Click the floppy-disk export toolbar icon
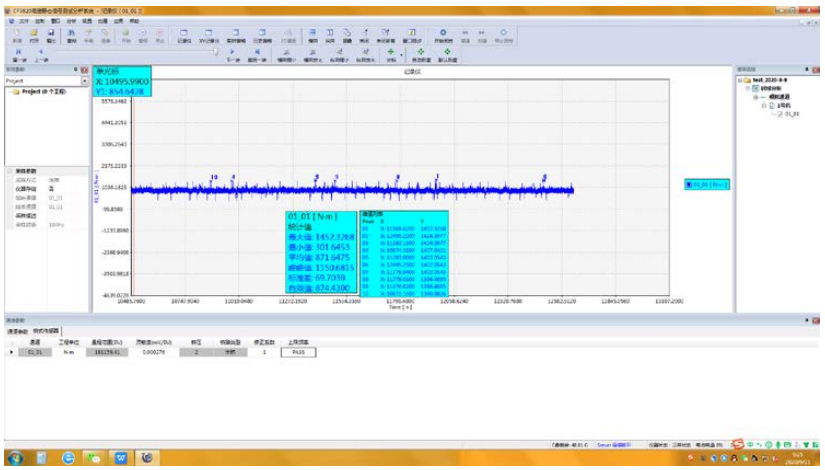This screenshot has height=470, width=825. tap(51, 35)
